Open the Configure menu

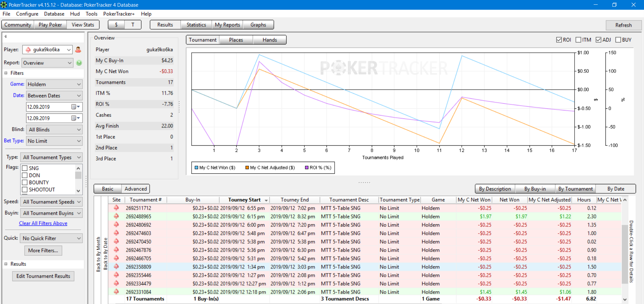tap(27, 14)
